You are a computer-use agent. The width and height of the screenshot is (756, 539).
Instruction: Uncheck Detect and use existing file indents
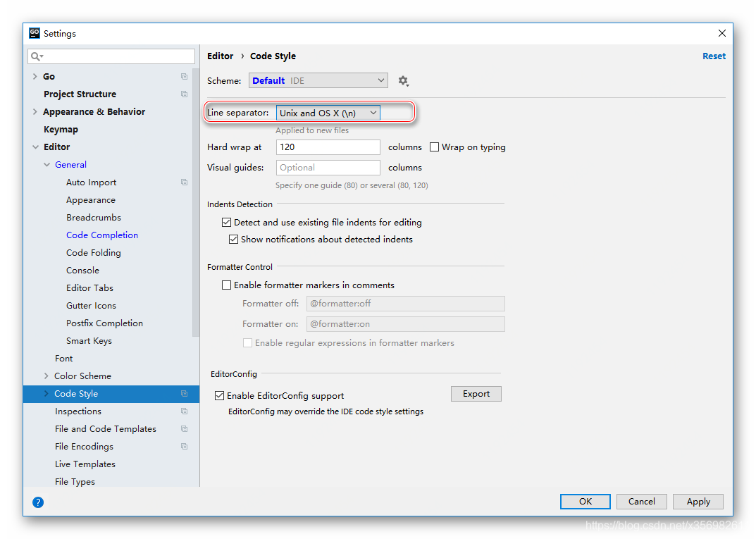[227, 222]
